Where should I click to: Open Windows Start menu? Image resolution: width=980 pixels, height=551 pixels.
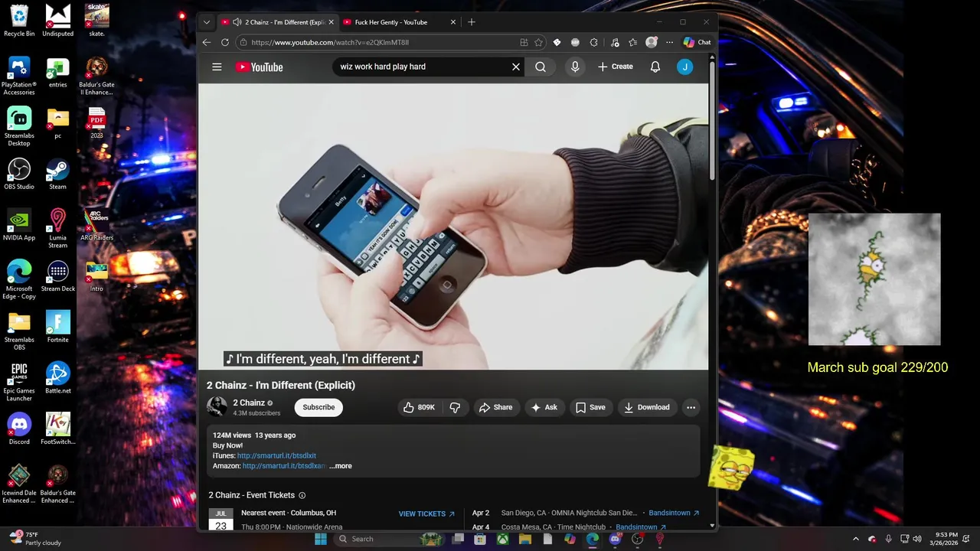pos(321,539)
